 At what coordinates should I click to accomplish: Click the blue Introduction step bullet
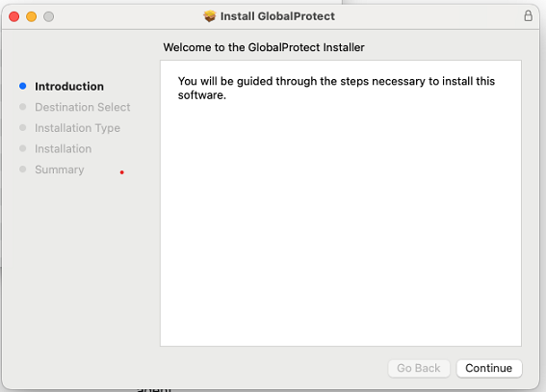(23, 86)
